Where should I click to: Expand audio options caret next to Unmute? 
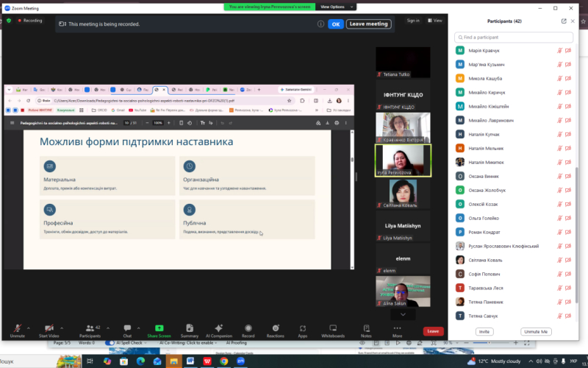[x=29, y=328]
